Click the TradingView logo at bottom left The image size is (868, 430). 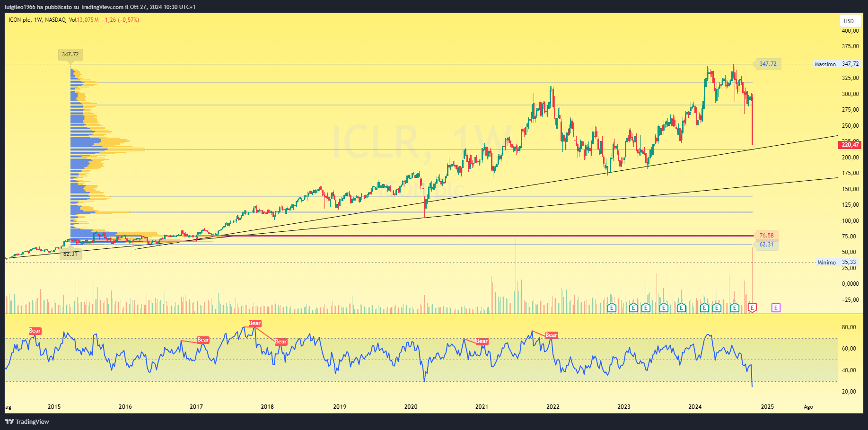click(x=27, y=421)
